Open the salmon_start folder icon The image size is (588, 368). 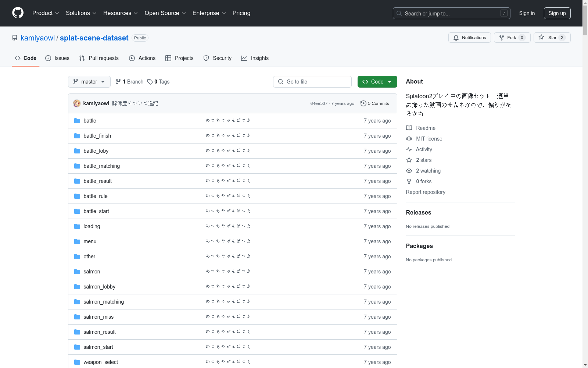[x=77, y=347]
